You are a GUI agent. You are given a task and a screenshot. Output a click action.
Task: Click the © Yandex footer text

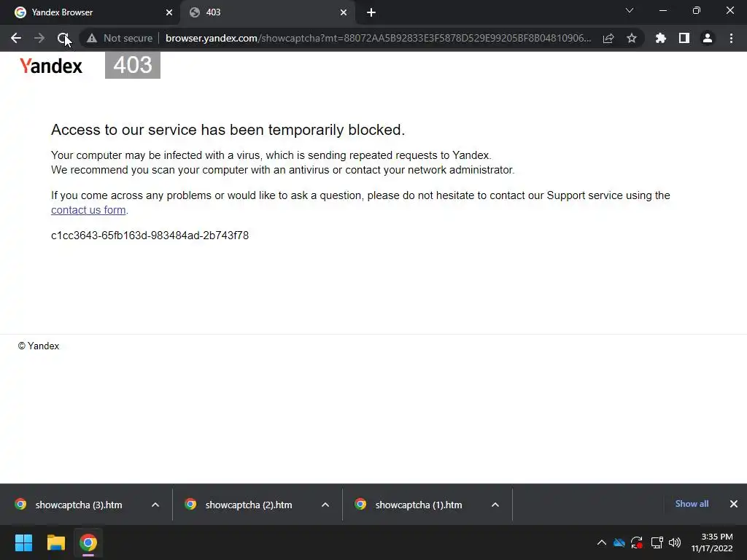click(39, 346)
